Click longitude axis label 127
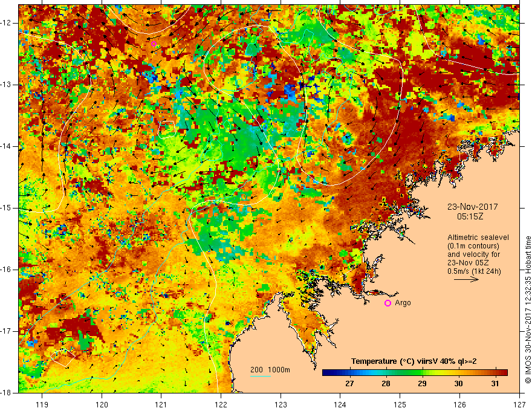Image resolution: width=532 pixels, height=411 pixels. point(519,404)
